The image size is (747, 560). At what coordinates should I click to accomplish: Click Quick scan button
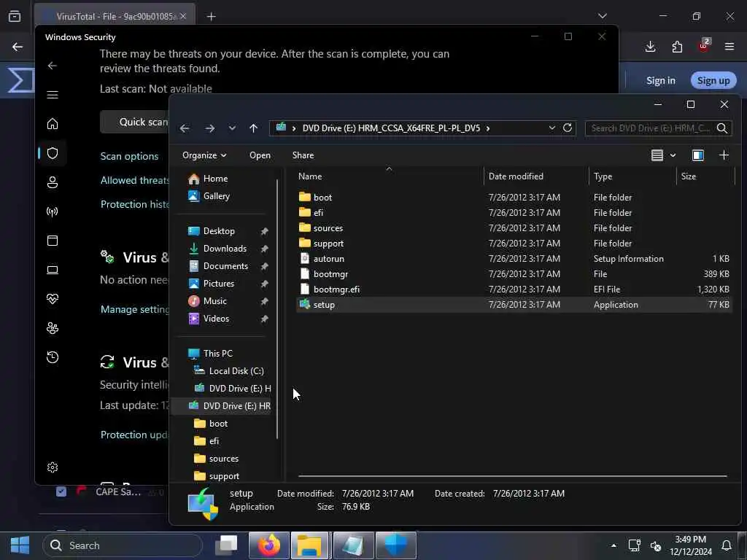coord(135,122)
